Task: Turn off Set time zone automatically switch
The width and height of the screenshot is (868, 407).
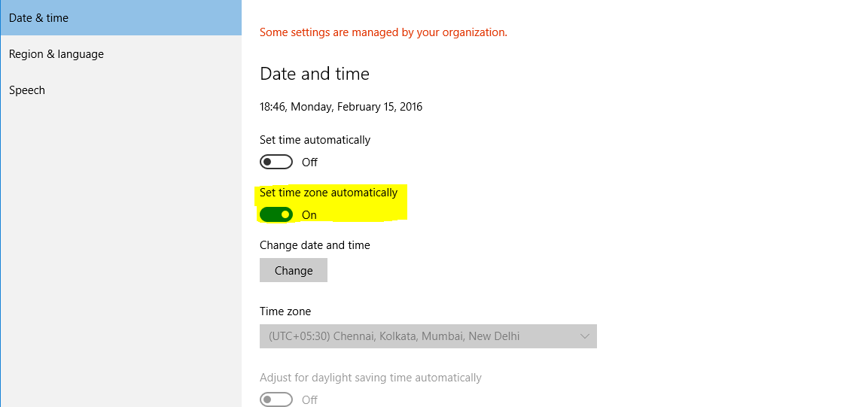Action: (276, 214)
